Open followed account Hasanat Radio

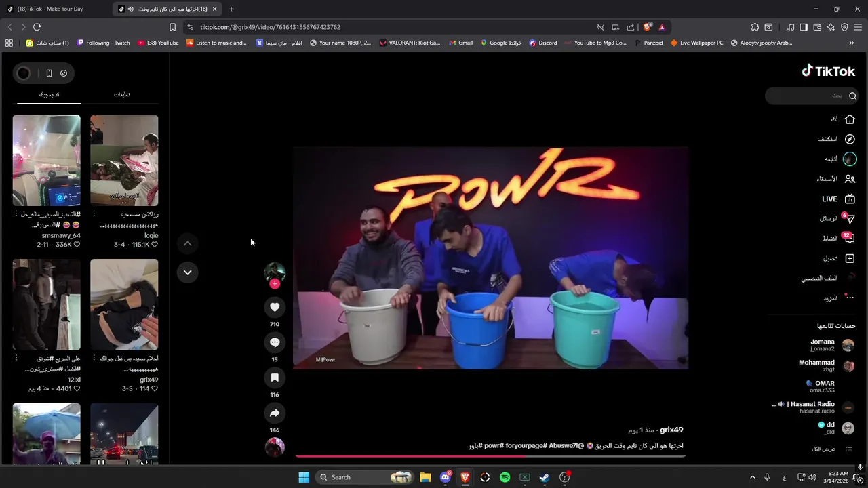click(x=814, y=407)
